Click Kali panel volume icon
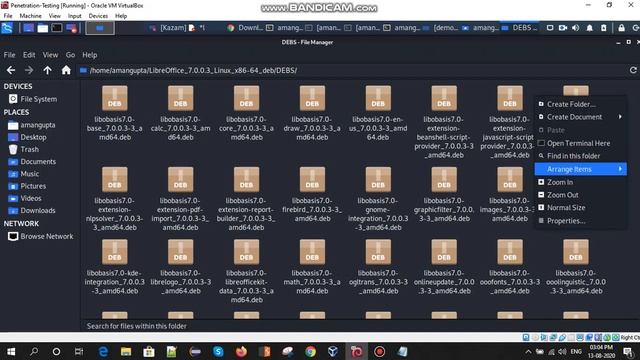Screen dimensions: 640x360 click(x=576, y=28)
